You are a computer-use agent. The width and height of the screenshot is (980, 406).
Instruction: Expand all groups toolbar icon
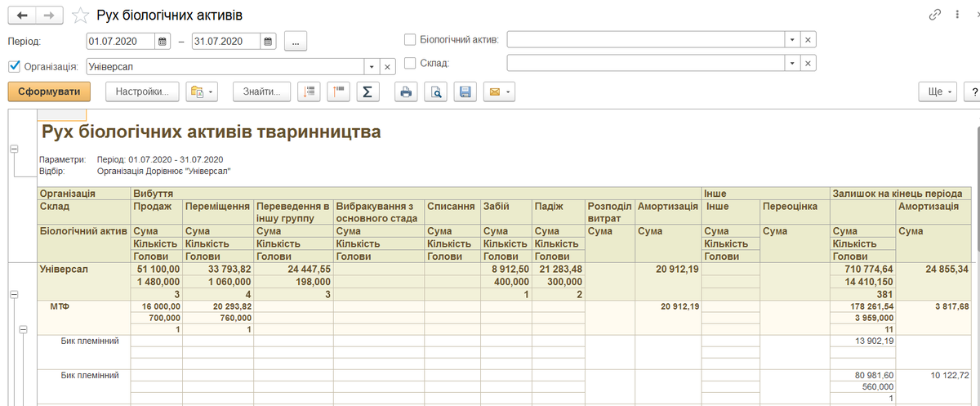click(338, 91)
